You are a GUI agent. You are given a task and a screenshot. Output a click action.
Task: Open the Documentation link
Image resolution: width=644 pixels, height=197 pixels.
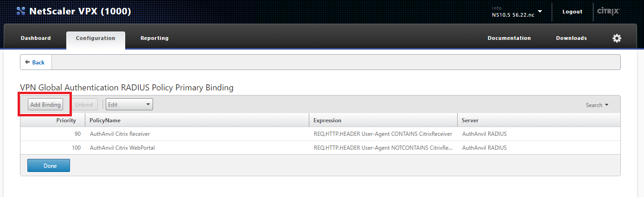[x=509, y=38]
